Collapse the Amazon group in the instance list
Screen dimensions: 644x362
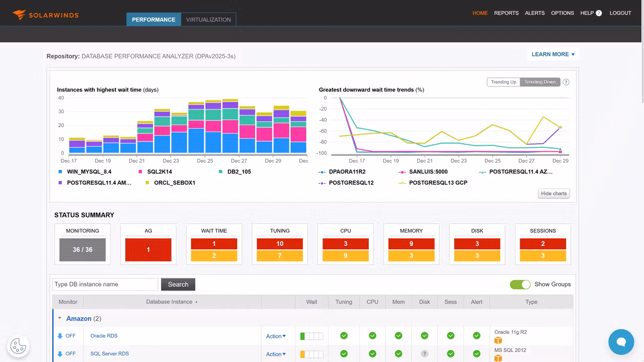pos(59,318)
